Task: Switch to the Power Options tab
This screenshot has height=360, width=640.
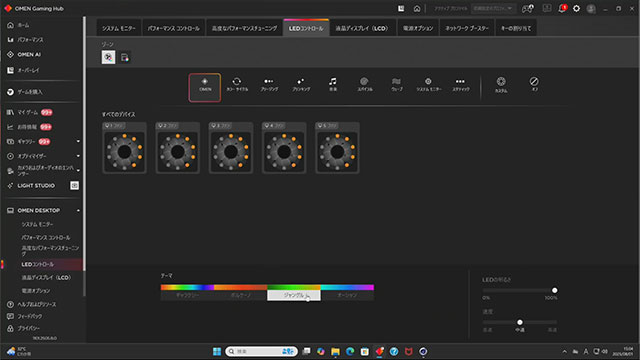Action: pyautogui.click(x=418, y=28)
